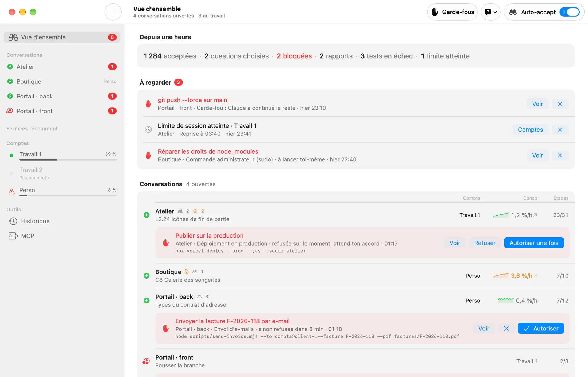
Task: Authorize sending invoice F-2026-118
Action: point(541,328)
